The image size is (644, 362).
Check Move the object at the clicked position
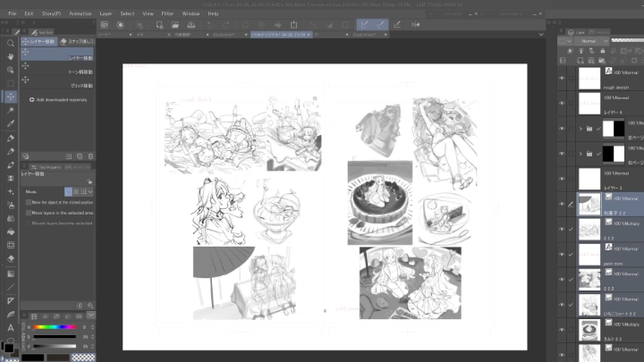pos(29,202)
